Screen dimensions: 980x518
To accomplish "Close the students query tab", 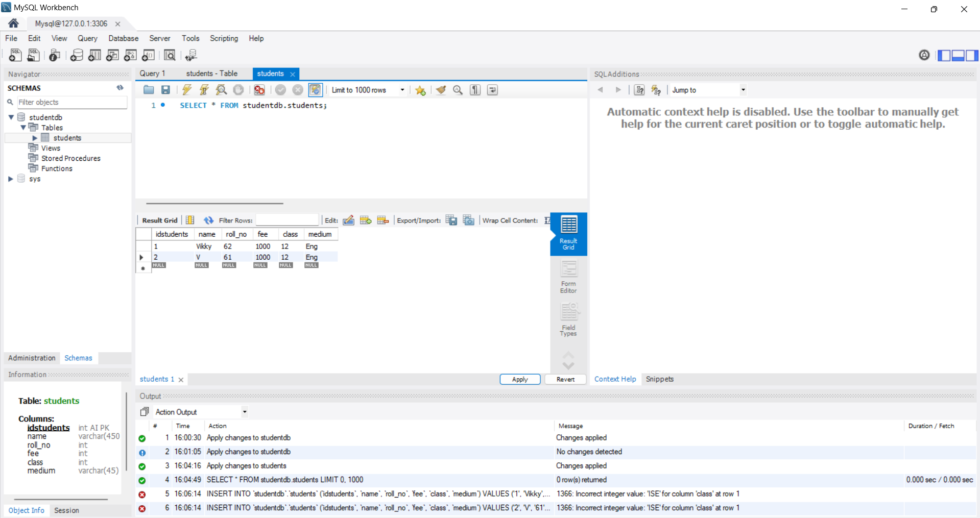I will pyautogui.click(x=293, y=74).
